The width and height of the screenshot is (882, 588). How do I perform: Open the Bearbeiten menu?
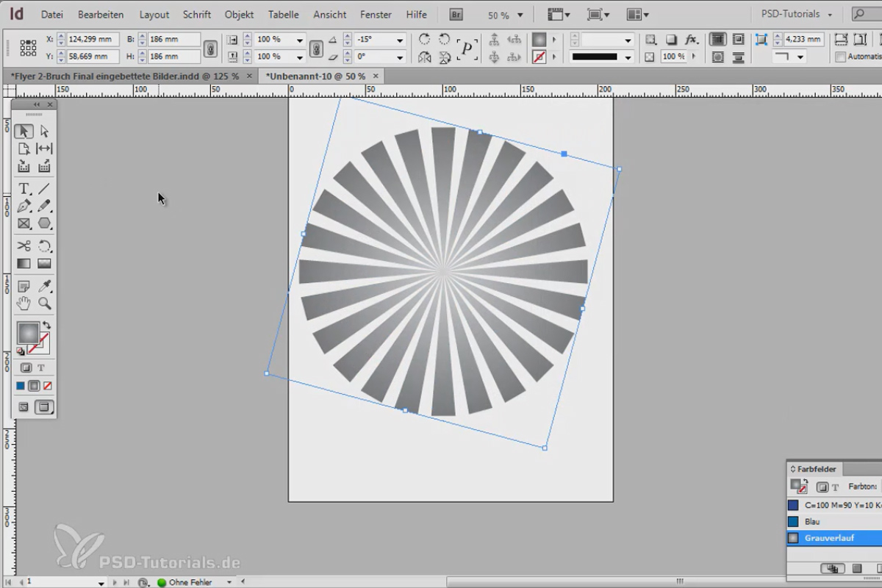[101, 15]
